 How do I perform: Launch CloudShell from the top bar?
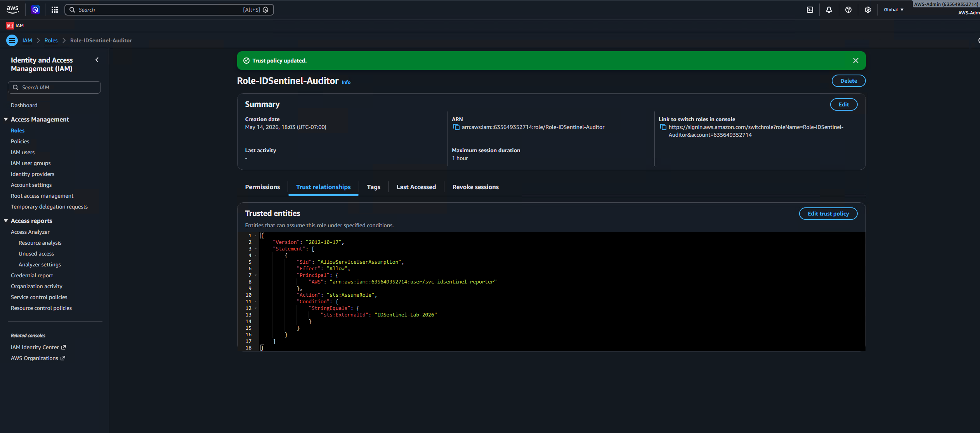[810, 10]
